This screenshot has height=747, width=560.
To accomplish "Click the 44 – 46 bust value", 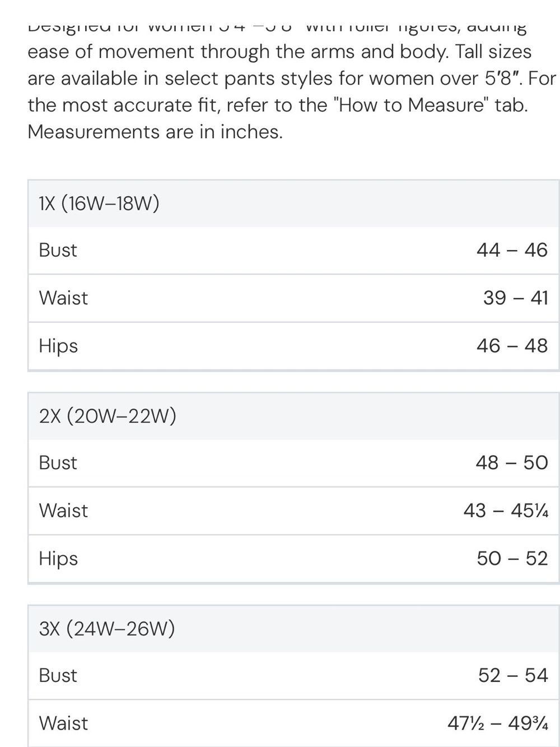I will [512, 250].
